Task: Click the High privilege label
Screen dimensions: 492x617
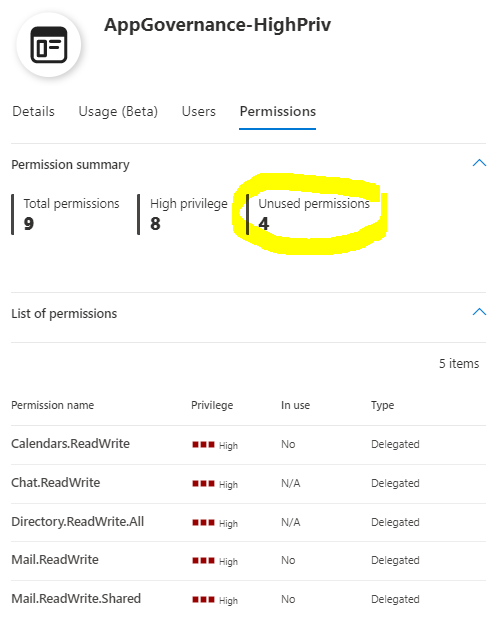Action: coord(189,203)
